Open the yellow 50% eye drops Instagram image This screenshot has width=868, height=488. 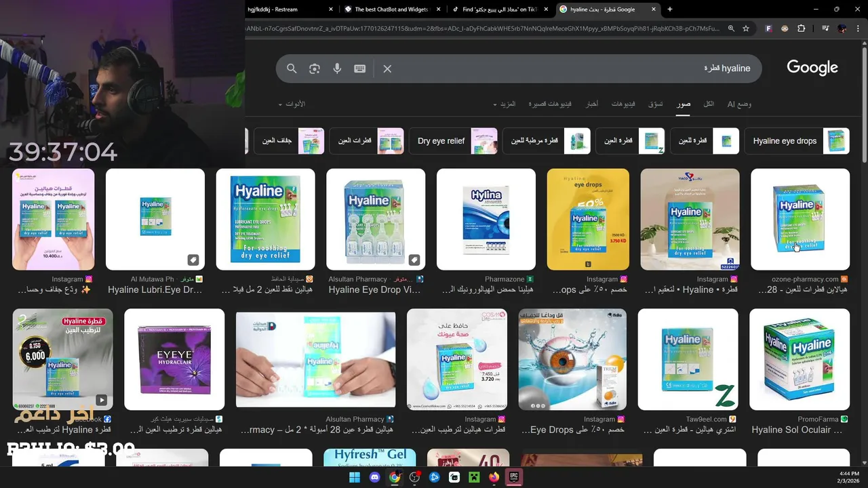588,219
